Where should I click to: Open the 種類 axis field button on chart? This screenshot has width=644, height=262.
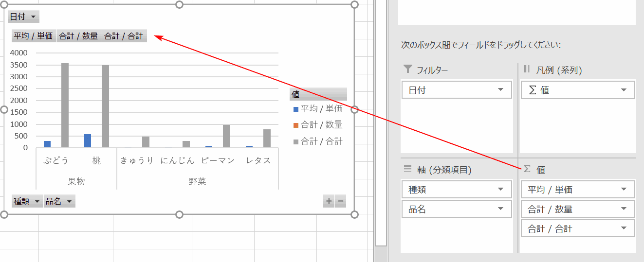tap(27, 201)
